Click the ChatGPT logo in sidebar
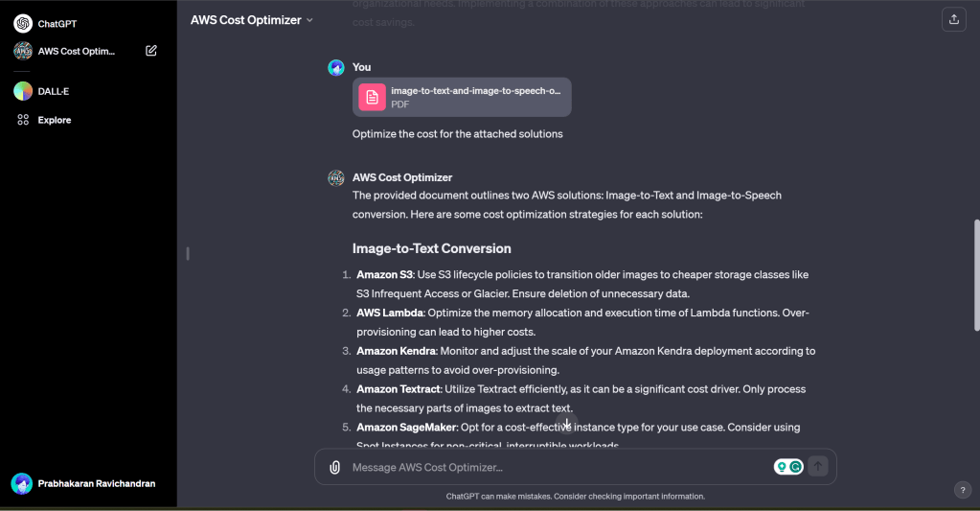 [23, 23]
